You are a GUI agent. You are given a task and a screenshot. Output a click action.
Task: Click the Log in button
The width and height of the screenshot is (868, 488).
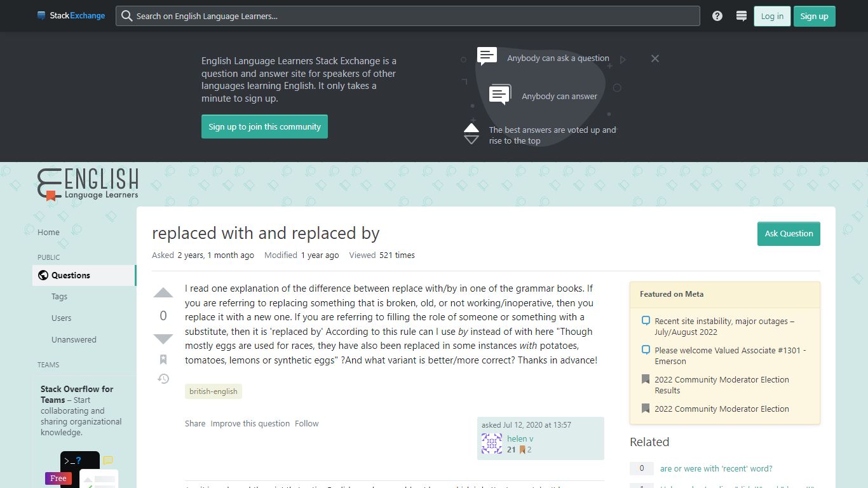(x=772, y=16)
